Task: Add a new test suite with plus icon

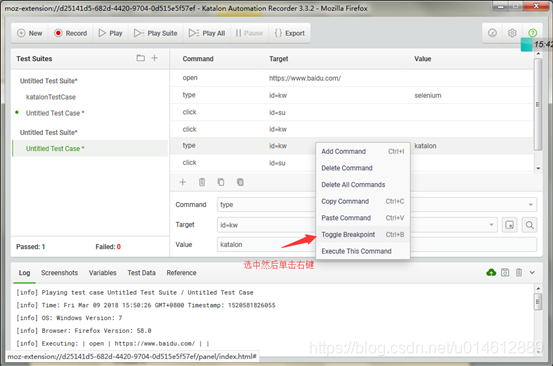Action: pyautogui.click(x=154, y=58)
